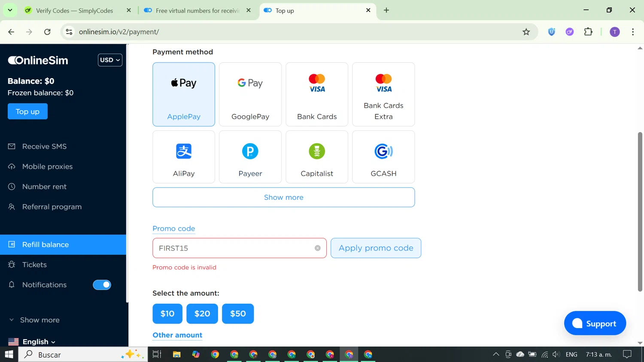This screenshot has width=644, height=362.
Task: Open the USD currency dropdown
Action: (x=110, y=60)
